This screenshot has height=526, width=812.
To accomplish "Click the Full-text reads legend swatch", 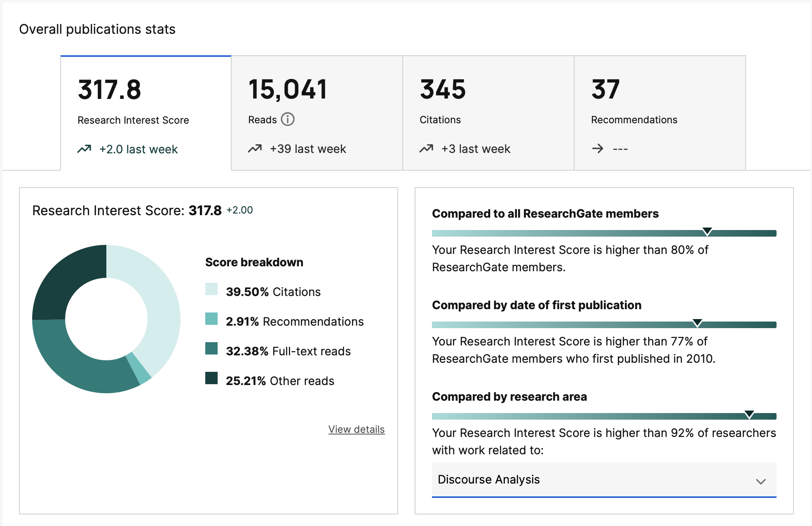I will [x=211, y=348].
